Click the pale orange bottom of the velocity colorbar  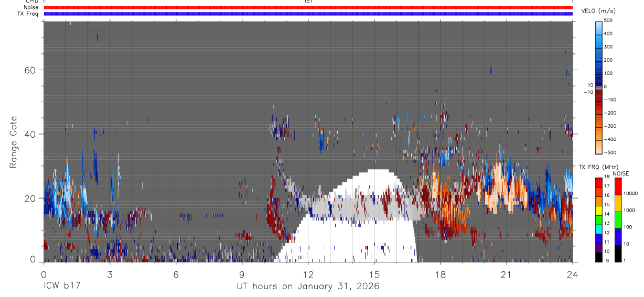point(599,147)
